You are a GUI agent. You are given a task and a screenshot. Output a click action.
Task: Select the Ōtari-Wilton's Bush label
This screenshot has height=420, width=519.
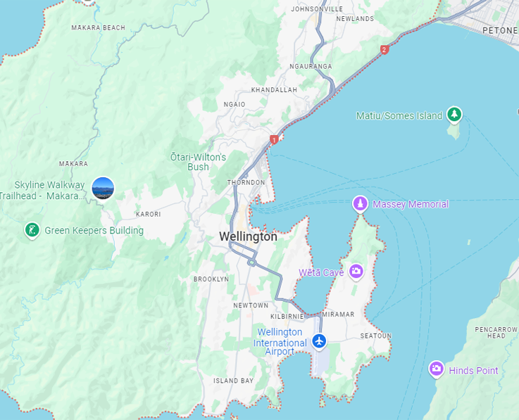click(198, 162)
